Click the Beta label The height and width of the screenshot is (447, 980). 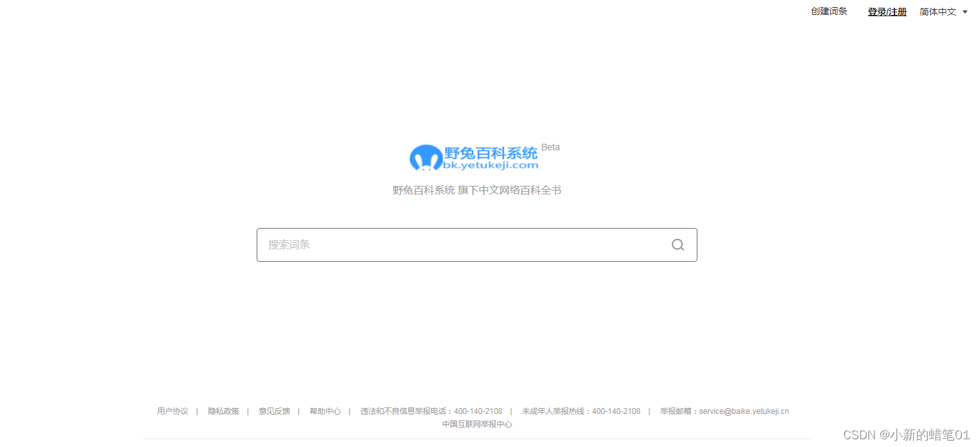click(x=550, y=147)
